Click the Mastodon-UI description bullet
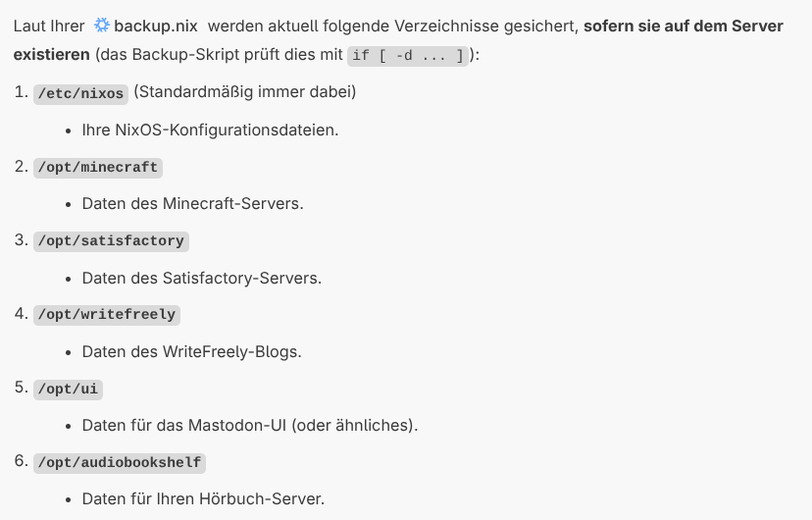This screenshot has height=520, width=812. point(250,426)
